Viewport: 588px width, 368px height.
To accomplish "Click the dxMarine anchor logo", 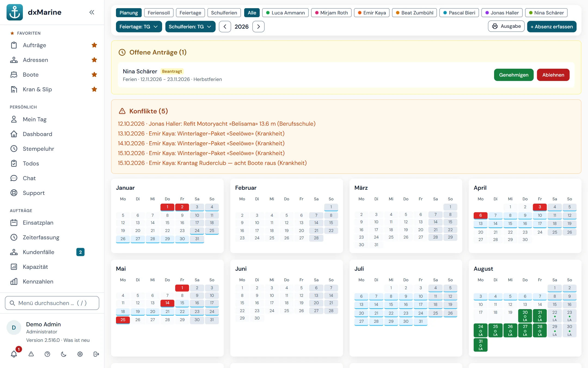I will (x=15, y=12).
